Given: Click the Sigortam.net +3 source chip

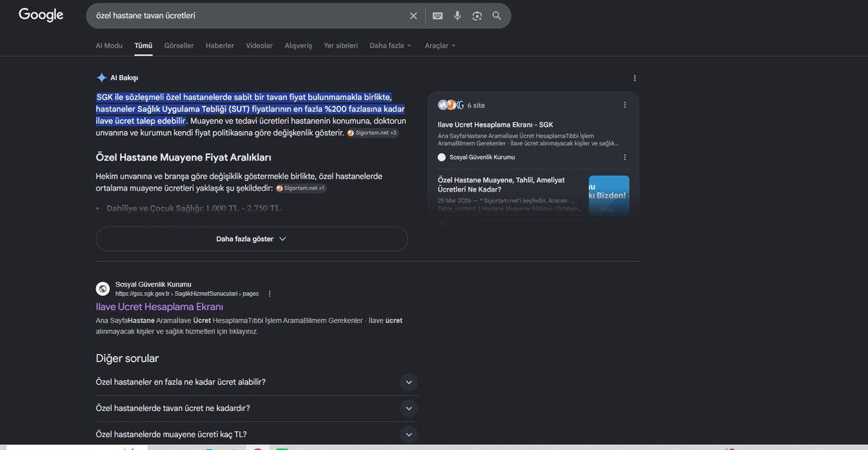Looking at the screenshot, I should coord(373,133).
